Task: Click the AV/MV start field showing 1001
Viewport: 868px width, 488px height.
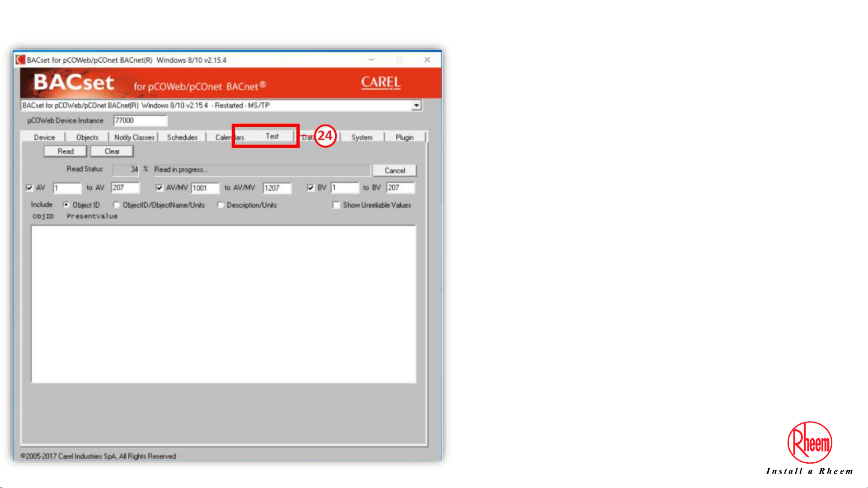Action: point(205,188)
